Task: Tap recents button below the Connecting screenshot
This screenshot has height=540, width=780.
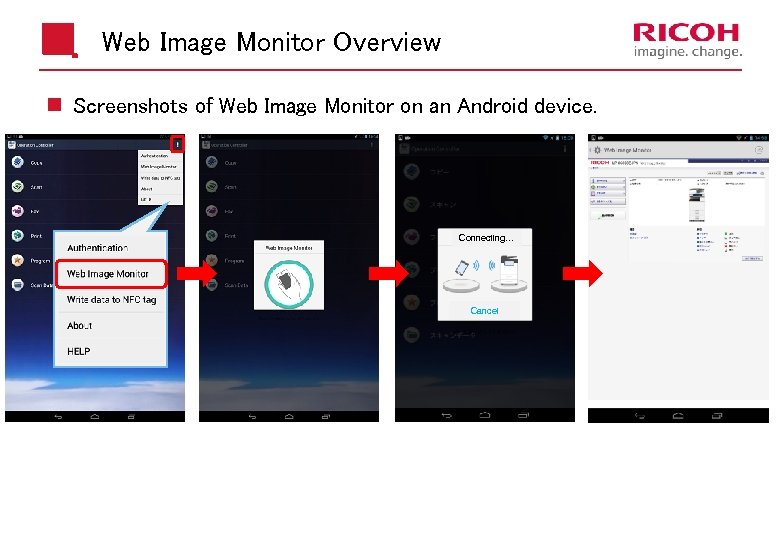Action: click(x=523, y=415)
